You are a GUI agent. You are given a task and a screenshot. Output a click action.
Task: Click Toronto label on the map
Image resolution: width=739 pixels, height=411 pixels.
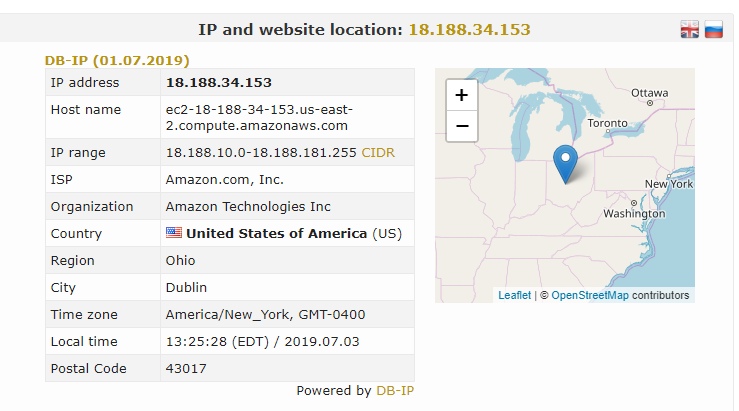[x=607, y=124]
